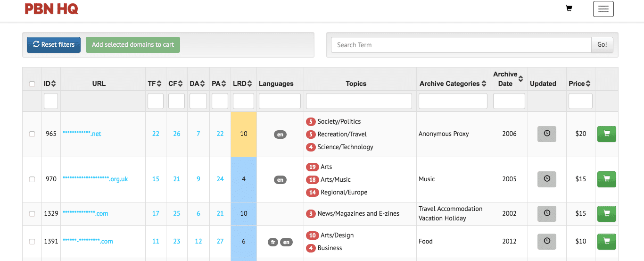Click the clock icon in row 1391

(x=547, y=241)
